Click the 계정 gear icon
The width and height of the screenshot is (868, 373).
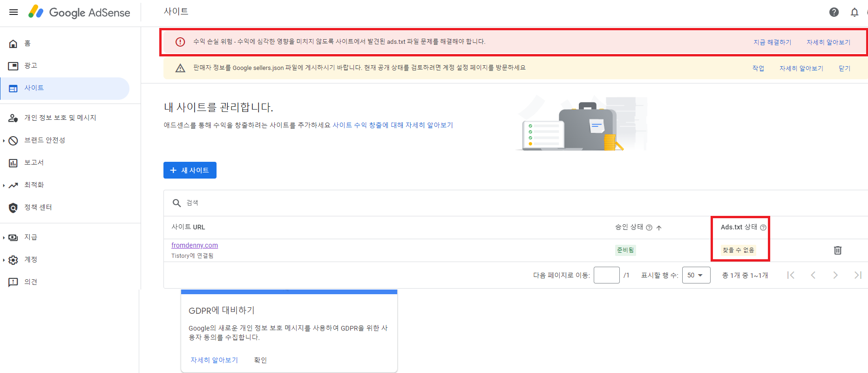[x=14, y=260]
